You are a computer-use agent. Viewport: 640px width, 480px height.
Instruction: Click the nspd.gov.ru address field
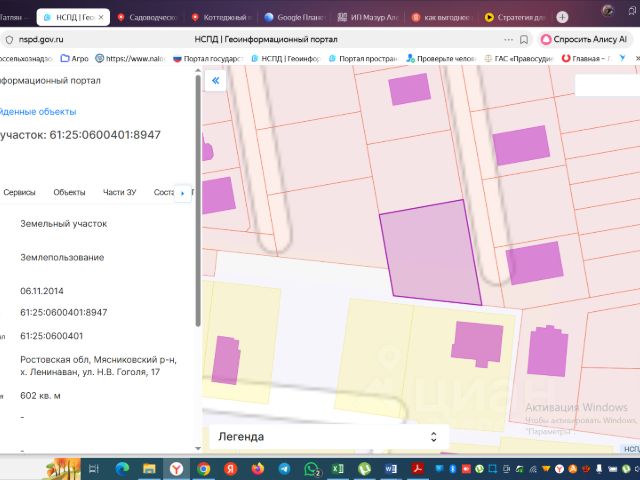click(41, 40)
